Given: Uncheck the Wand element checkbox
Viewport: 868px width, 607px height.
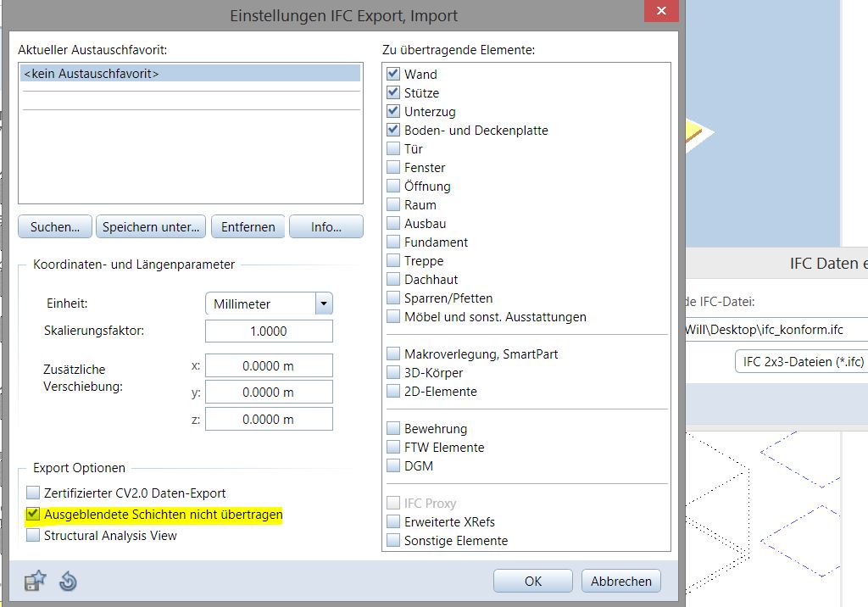Looking at the screenshot, I should click(393, 75).
